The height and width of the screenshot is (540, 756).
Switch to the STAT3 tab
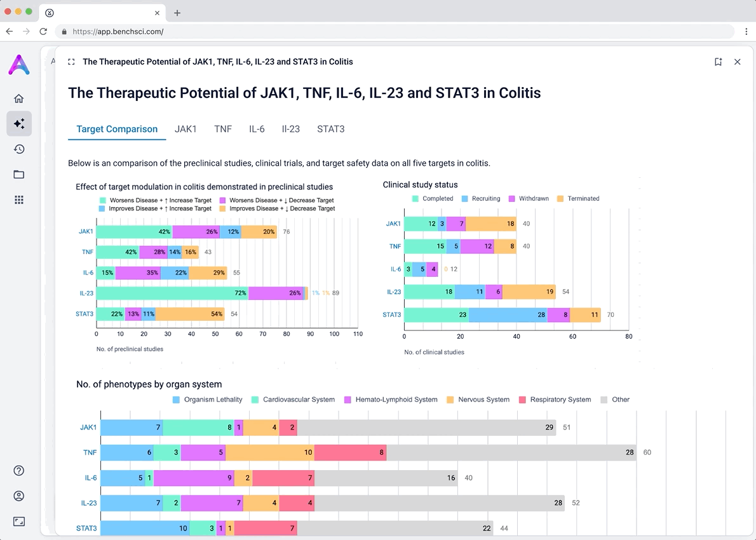coord(331,129)
